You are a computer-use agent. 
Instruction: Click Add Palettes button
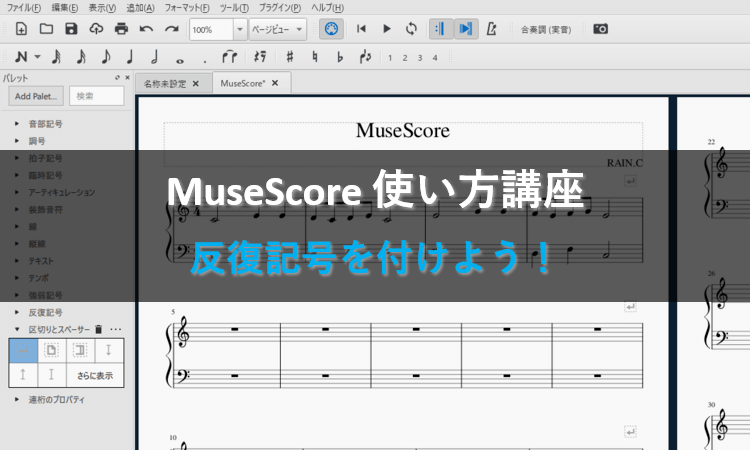[36, 96]
